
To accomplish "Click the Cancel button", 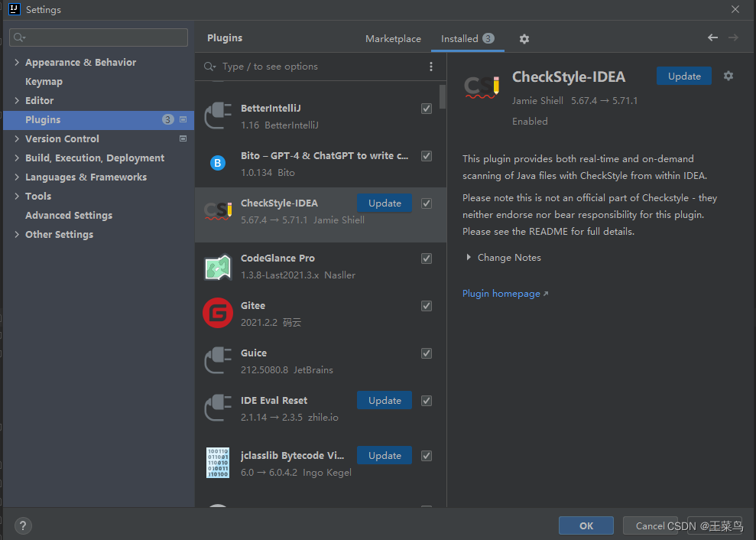I will (650, 525).
